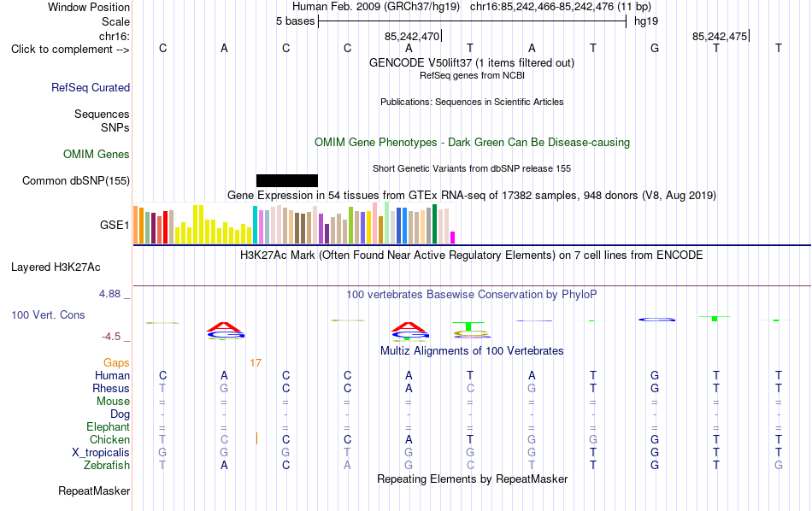Click the green T conservation logo in PhyloP track
Viewport: 812px width, 511px height.
(x=468, y=326)
